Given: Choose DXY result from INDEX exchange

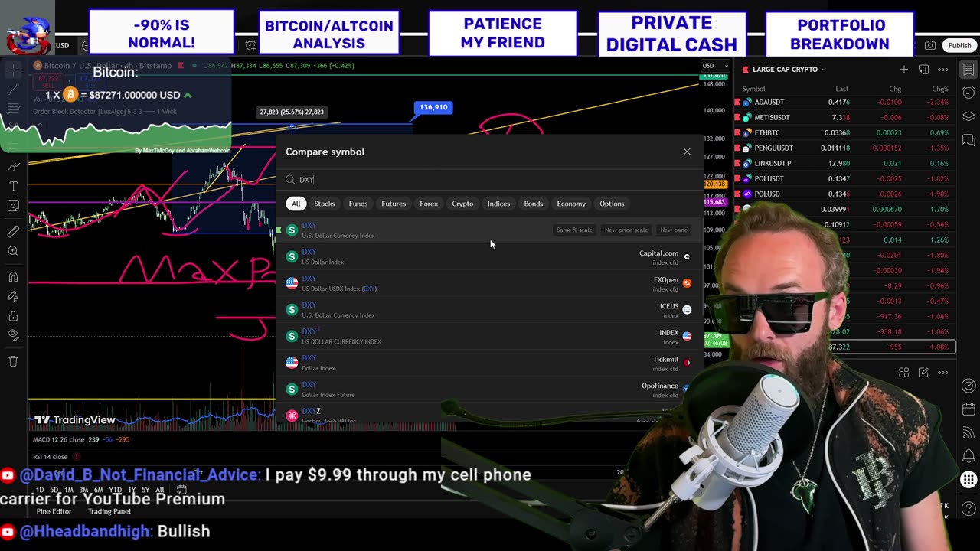Looking at the screenshot, I should click(490, 337).
